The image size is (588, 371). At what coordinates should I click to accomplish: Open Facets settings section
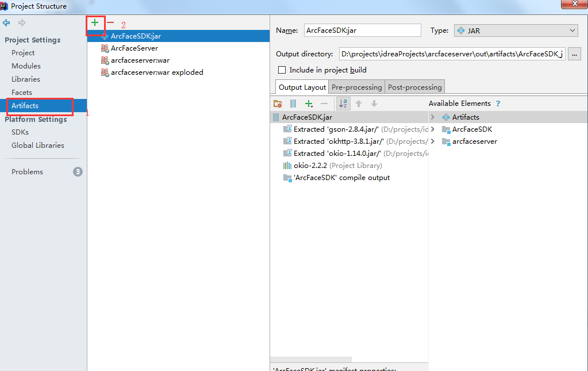click(22, 92)
